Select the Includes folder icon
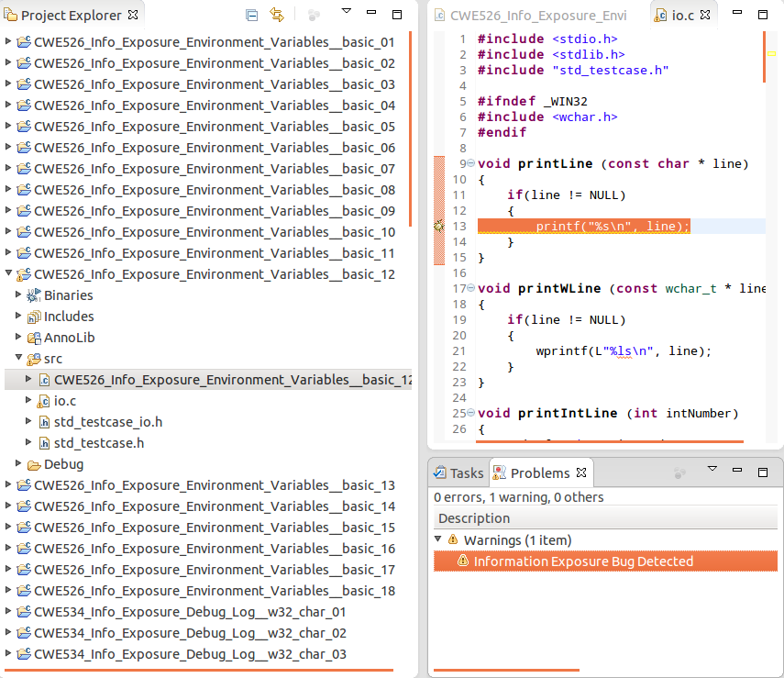Image resolution: width=784 pixels, height=678 pixels. point(34,317)
